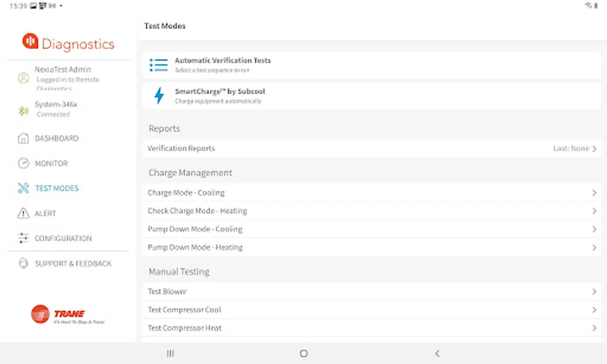Open Configuration sliders icon

coord(23,238)
